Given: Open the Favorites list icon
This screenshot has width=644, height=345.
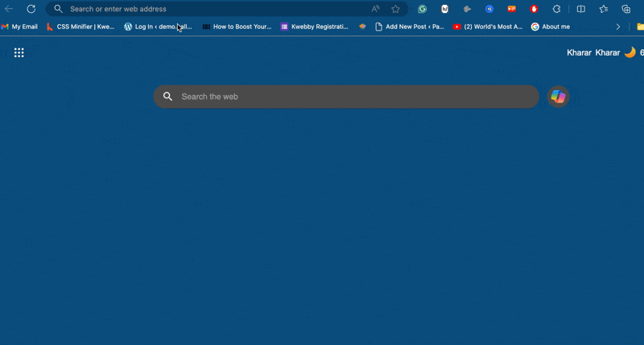Looking at the screenshot, I should (x=603, y=9).
